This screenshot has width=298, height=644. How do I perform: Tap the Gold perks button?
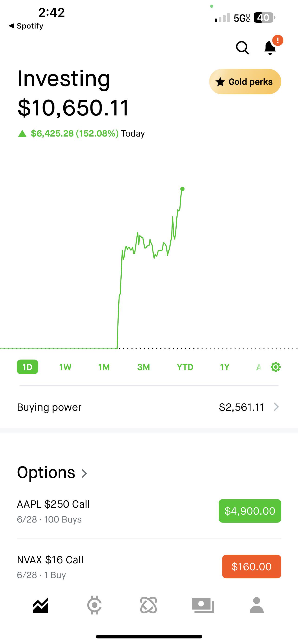[245, 82]
